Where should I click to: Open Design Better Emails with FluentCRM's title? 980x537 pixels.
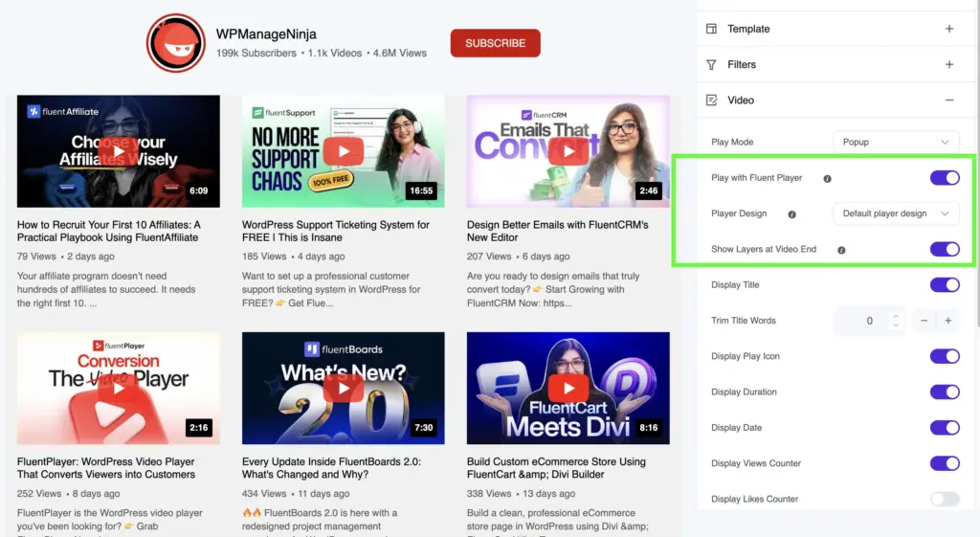coord(558,231)
